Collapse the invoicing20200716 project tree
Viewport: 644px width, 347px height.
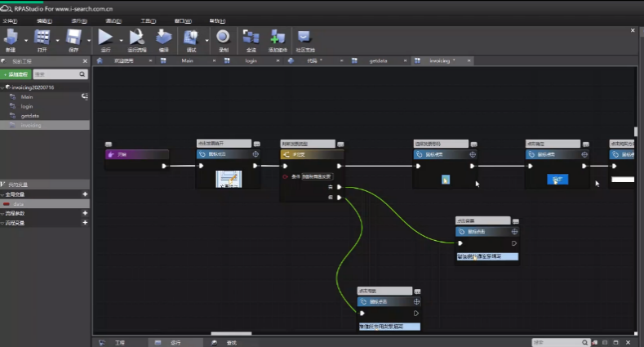pos(3,87)
